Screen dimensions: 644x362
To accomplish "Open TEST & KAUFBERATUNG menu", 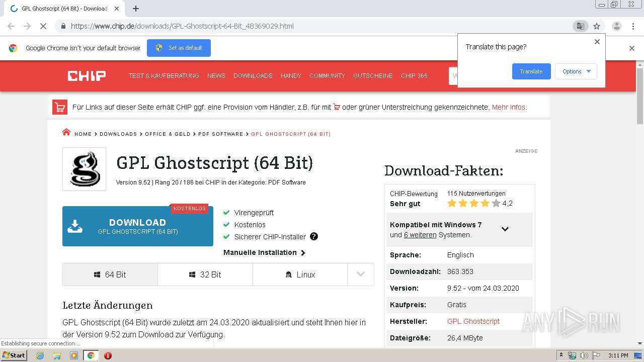I will coord(164,76).
